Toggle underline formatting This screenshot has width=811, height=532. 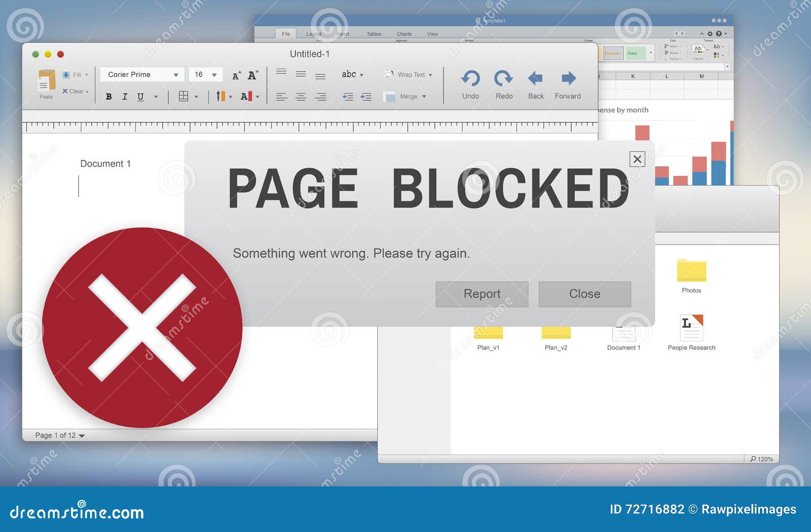[x=140, y=96]
